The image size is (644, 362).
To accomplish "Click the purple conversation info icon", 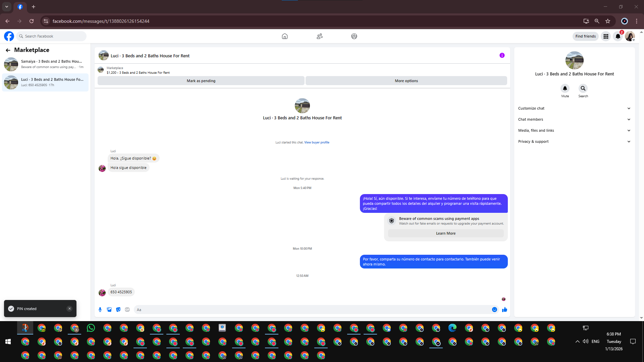I will tap(502, 56).
